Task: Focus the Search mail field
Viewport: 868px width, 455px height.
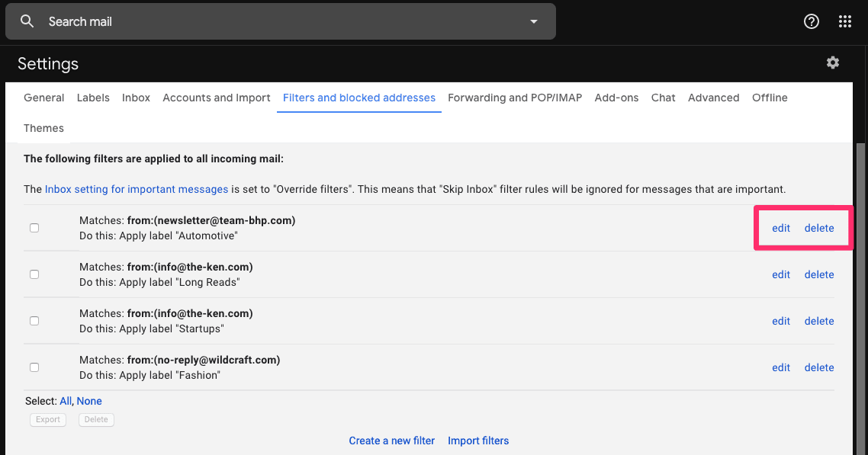Action: [282, 21]
